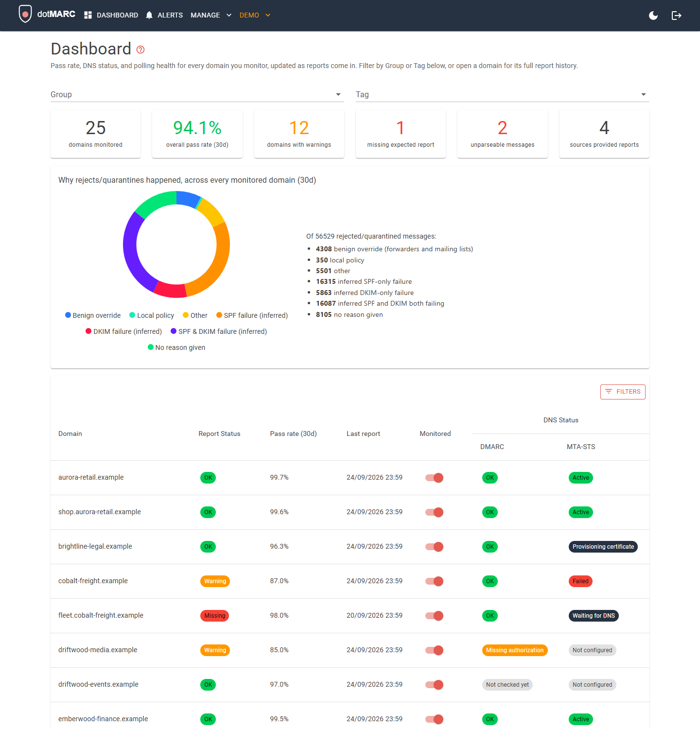
Task: Toggle monitoring for aurora-retail.example
Action: coord(435,478)
